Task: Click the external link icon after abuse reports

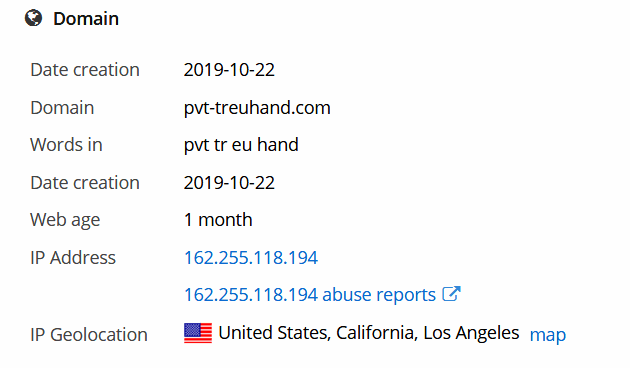Action: click(451, 294)
